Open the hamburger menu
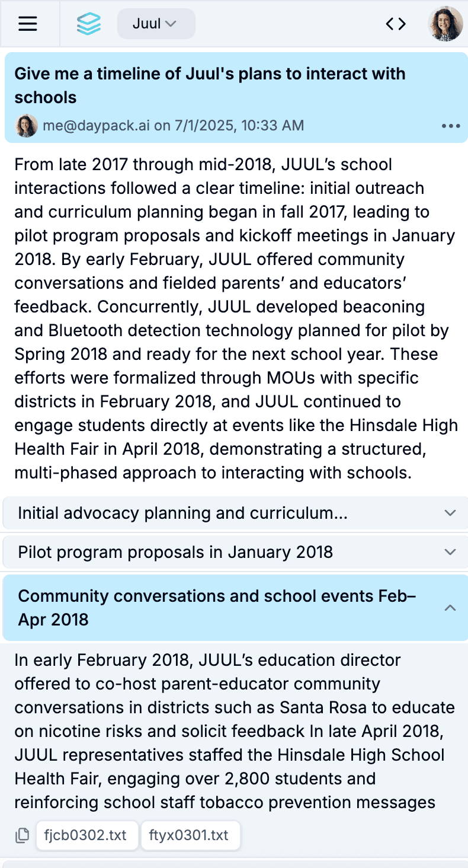The image size is (468, 868). coord(28,24)
